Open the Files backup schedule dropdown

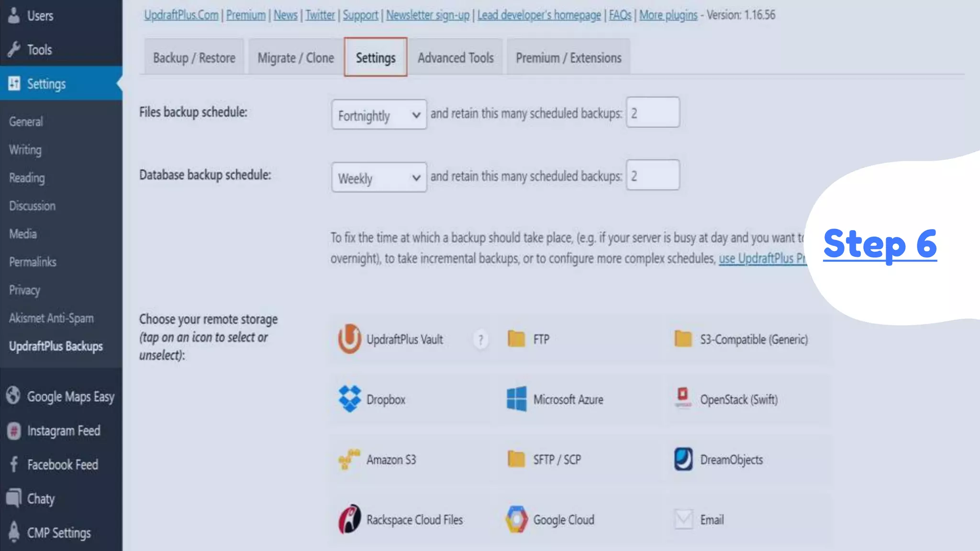[x=379, y=115]
